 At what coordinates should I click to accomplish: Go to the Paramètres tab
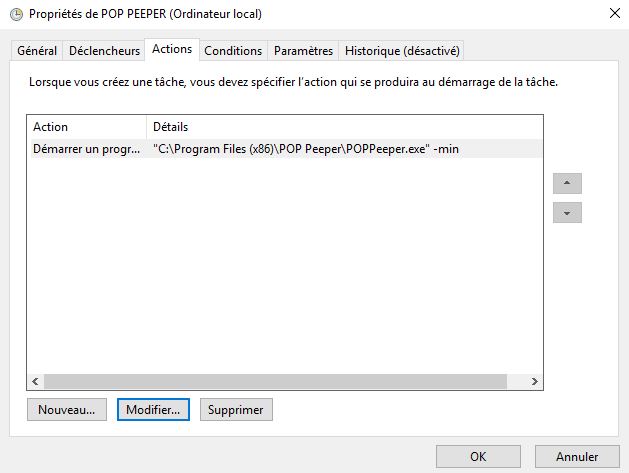[303, 51]
